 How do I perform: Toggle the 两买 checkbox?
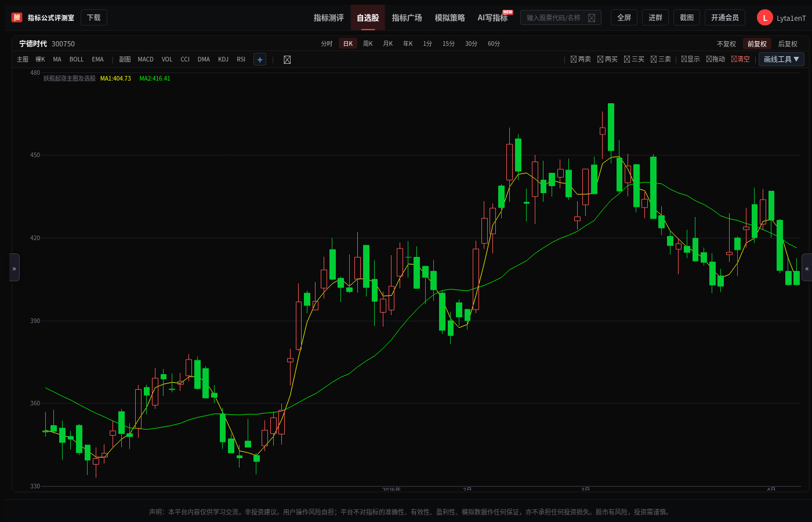[607, 59]
